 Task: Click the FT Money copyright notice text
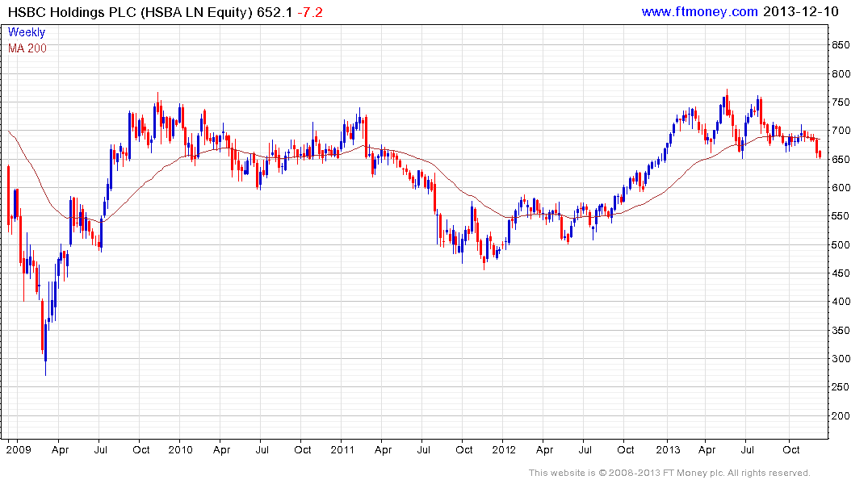[669, 473]
